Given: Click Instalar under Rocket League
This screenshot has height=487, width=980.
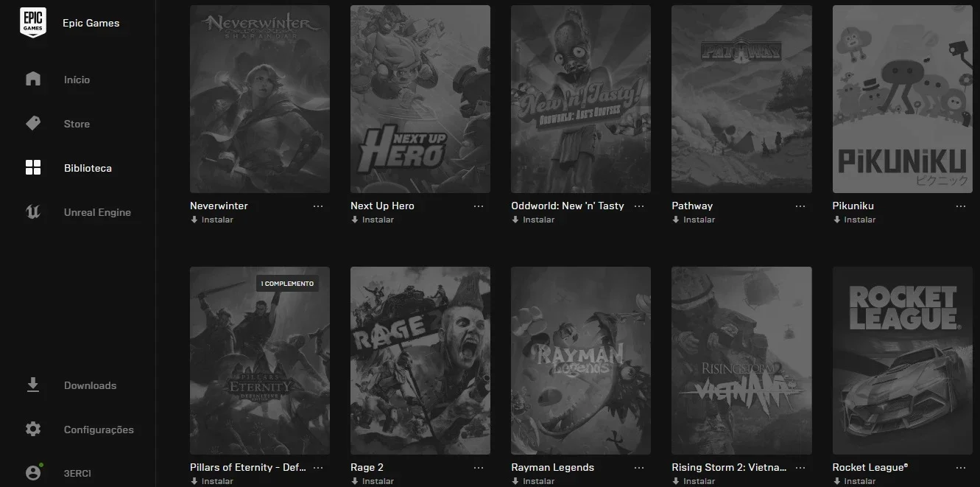Looking at the screenshot, I should tap(854, 481).
